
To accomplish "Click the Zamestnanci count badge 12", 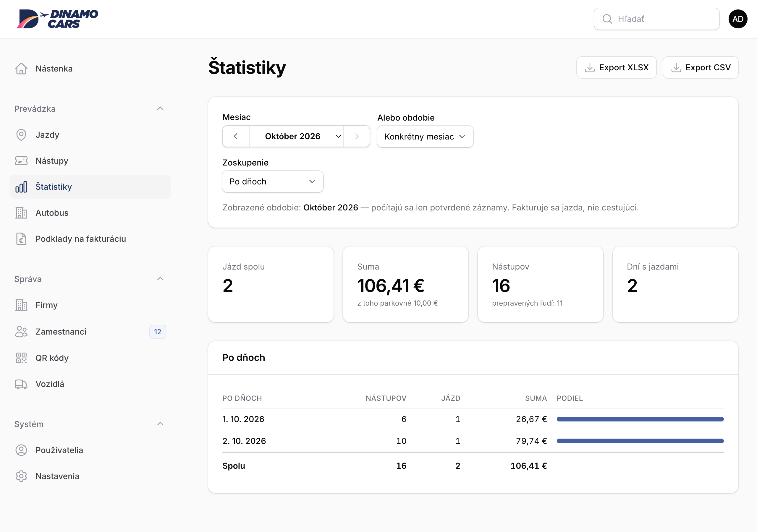I will (158, 332).
